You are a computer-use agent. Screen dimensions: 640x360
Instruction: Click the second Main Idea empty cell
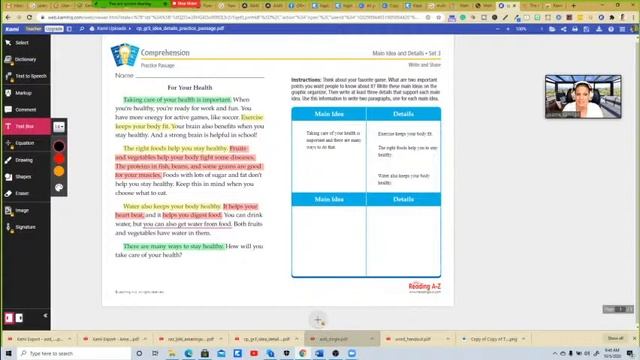[329, 241]
